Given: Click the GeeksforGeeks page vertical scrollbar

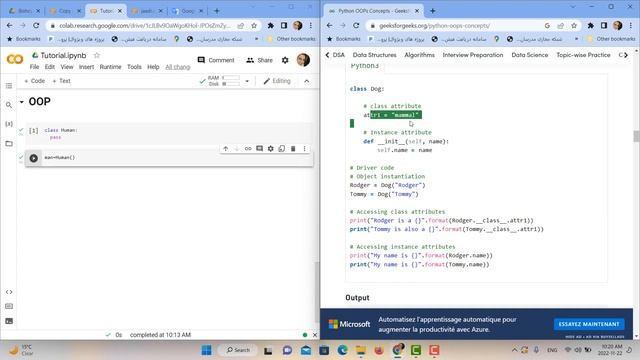Looking at the screenshot, I should click(x=636, y=136).
